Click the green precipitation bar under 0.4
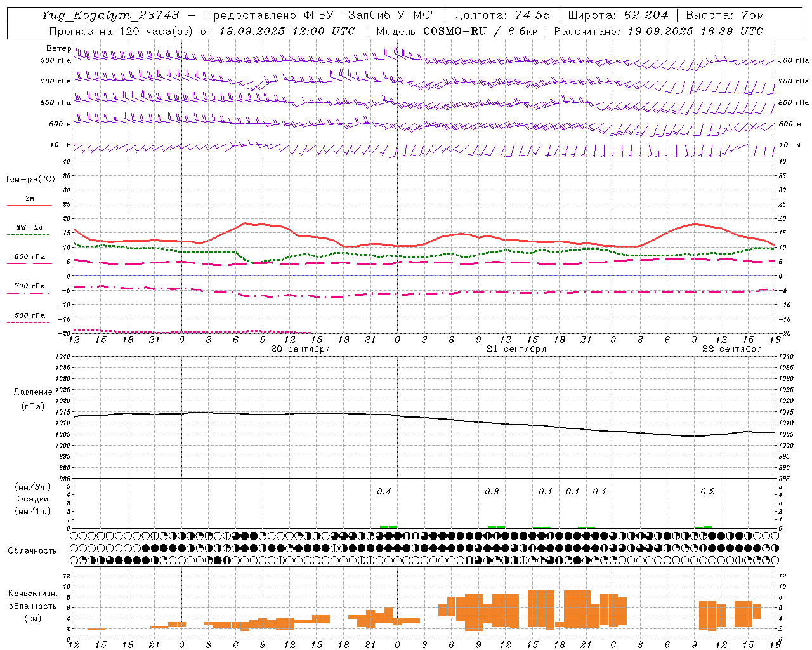 click(388, 527)
